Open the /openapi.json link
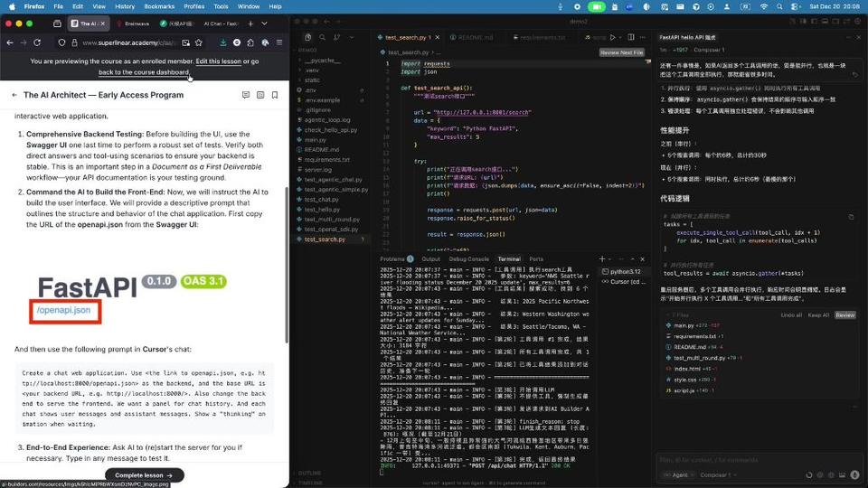The height and width of the screenshot is (488, 868). coord(63,310)
